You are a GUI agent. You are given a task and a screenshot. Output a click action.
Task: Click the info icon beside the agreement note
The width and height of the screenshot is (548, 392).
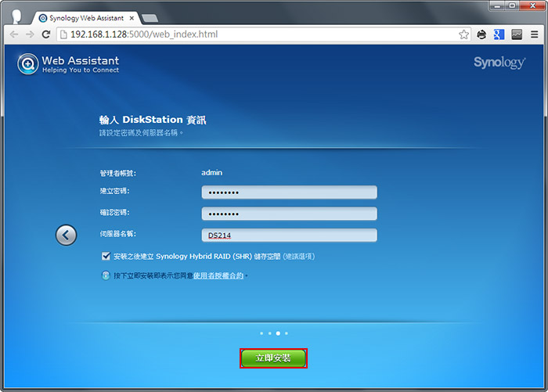106,275
